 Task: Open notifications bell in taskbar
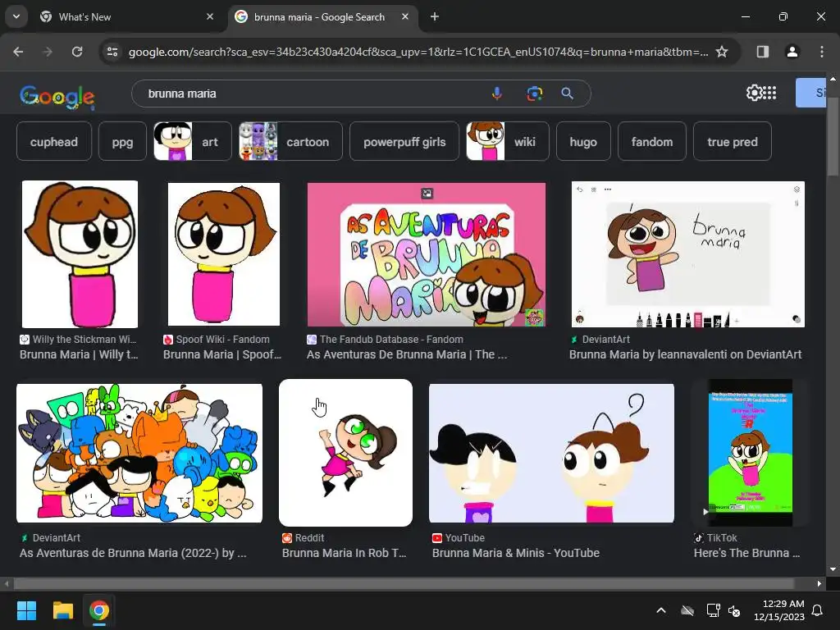[818, 610]
